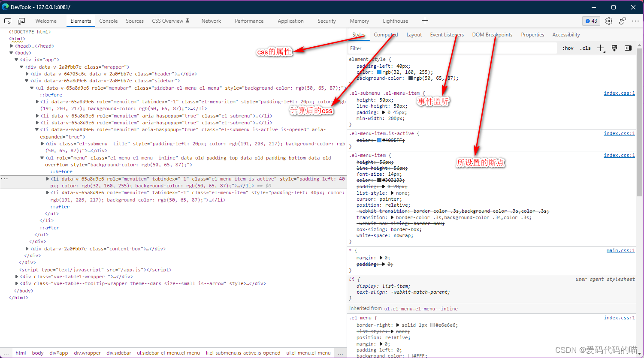Open breadcrumb overflow ellipsis at far right
The image size is (644, 358).
point(340,353)
